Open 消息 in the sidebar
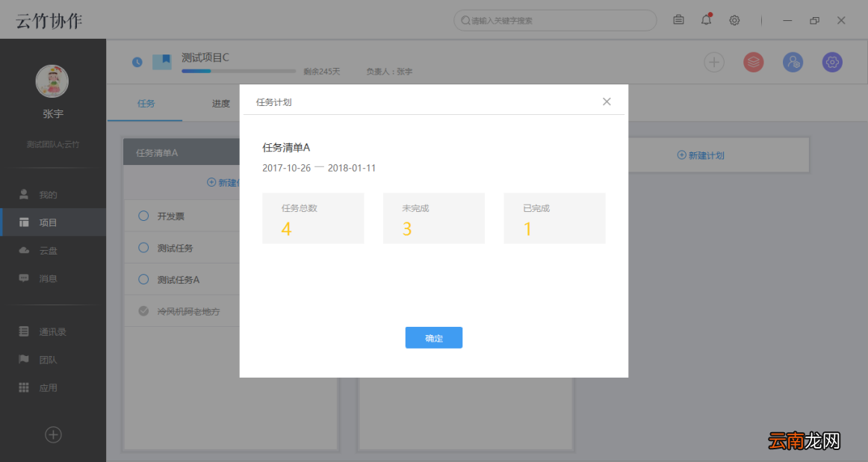This screenshot has width=868, height=462. pyautogui.click(x=52, y=278)
